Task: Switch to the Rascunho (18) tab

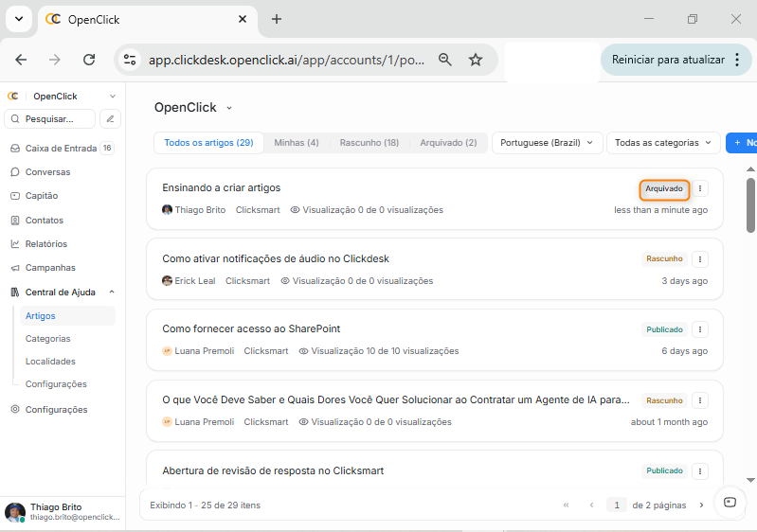Action: [x=369, y=143]
